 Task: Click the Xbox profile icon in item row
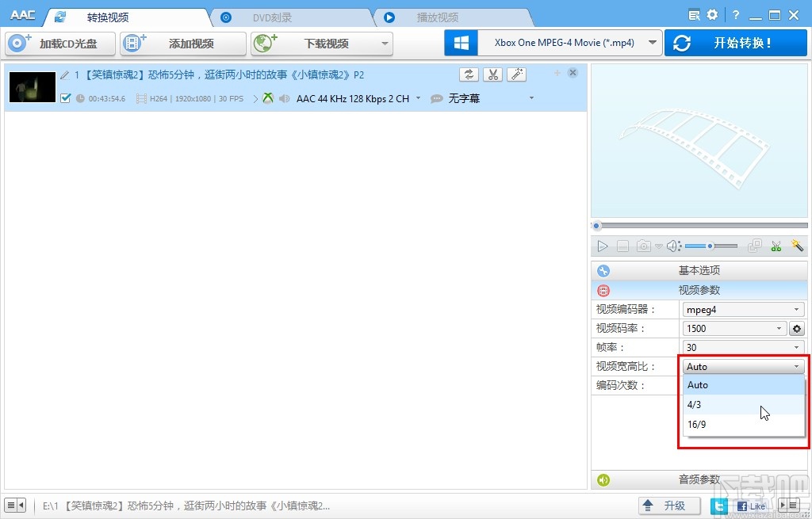click(268, 97)
